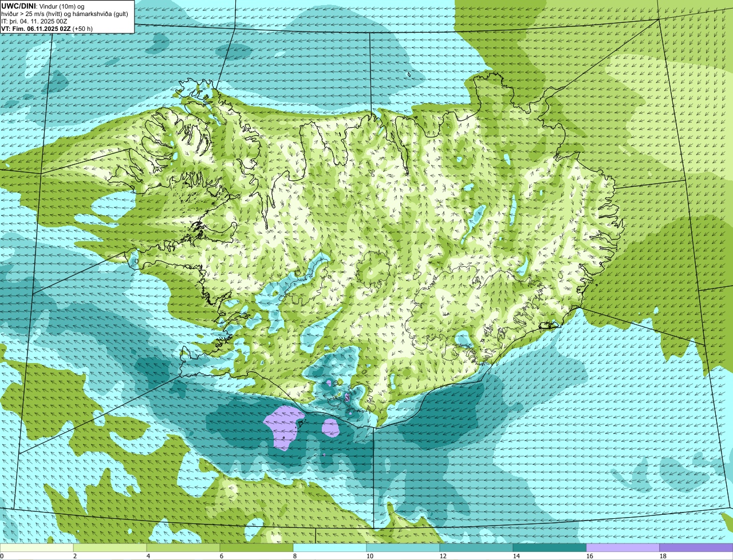This screenshot has height=560, width=733.
Task: Click the '2' label on the color scale
Action: (75, 556)
